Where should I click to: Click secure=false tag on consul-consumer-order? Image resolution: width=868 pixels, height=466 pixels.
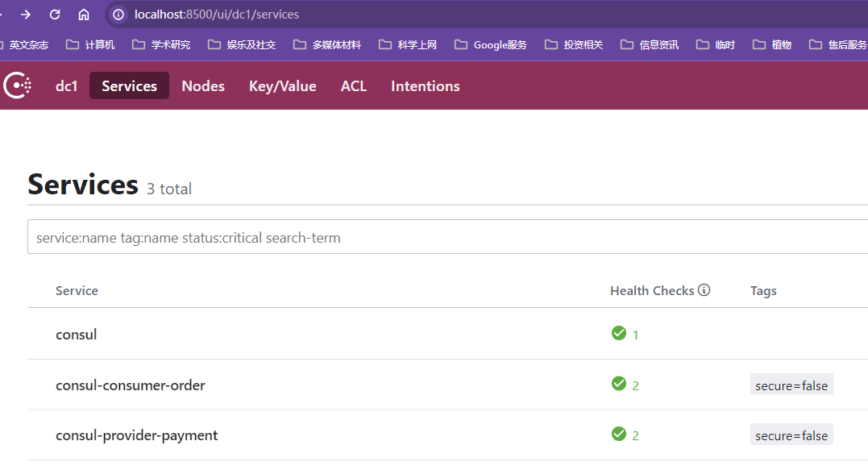tap(791, 385)
